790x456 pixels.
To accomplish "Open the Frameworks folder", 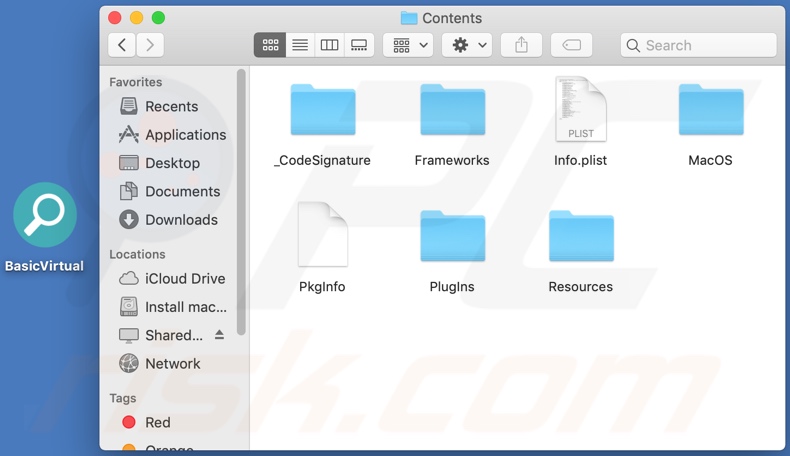I will [452, 111].
